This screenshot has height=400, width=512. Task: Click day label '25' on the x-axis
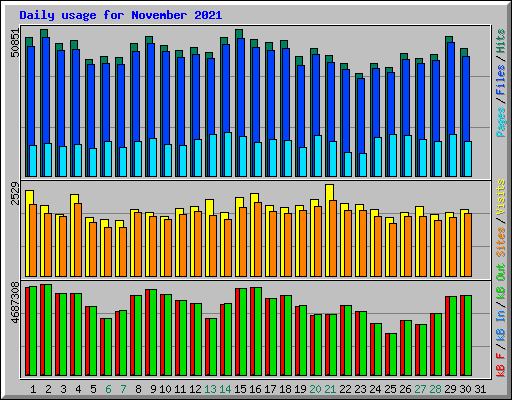[x=390, y=389]
